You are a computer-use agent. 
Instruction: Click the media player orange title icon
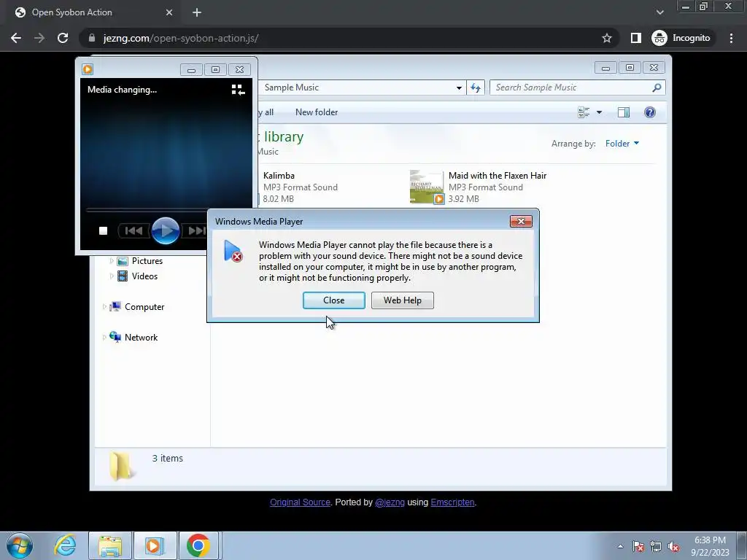(x=88, y=69)
